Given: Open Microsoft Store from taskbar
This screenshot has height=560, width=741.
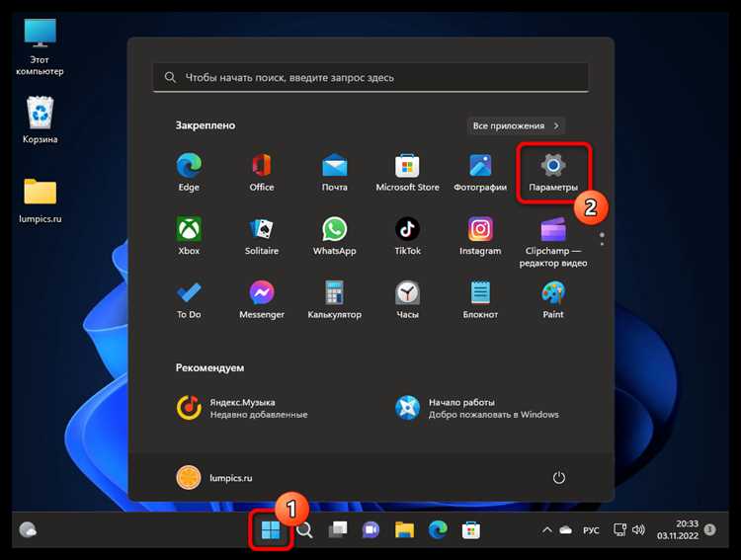Looking at the screenshot, I should (471, 530).
